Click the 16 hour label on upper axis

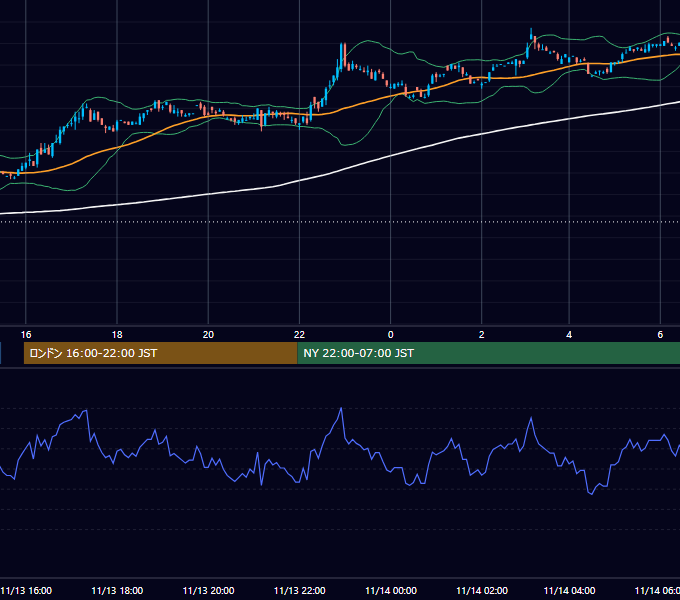(x=26, y=335)
